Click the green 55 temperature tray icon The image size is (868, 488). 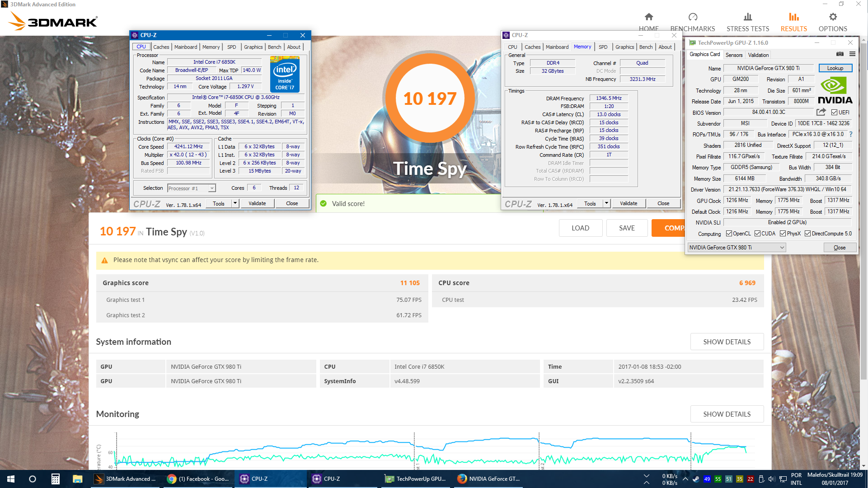[x=718, y=479]
